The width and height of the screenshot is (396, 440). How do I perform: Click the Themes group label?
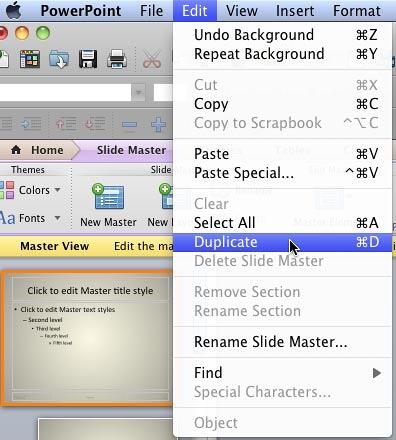(28, 170)
